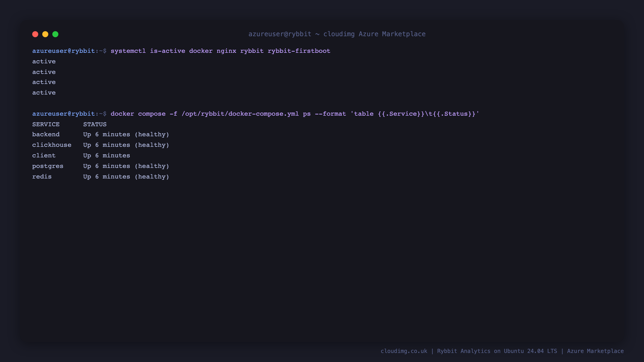Viewport: 644px width, 362px height.
Task: Click the redis row 'Up 6 minutes (healthy)' status
Action: click(x=126, y=176)
